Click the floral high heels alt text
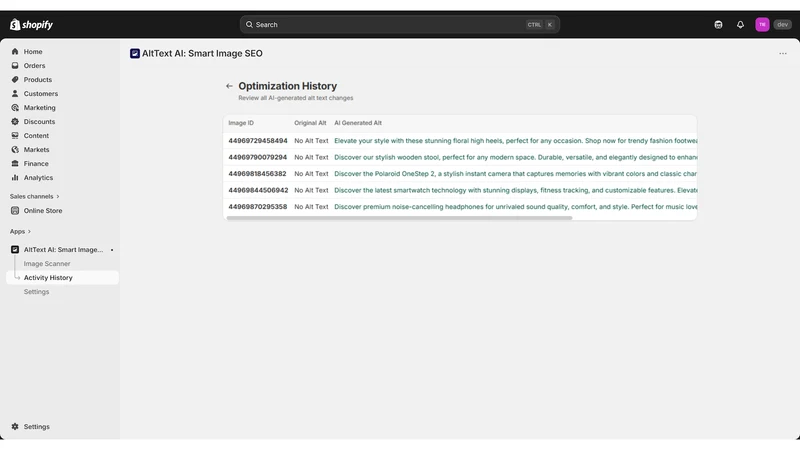This screenshot has width=800, height=450. 515,141
